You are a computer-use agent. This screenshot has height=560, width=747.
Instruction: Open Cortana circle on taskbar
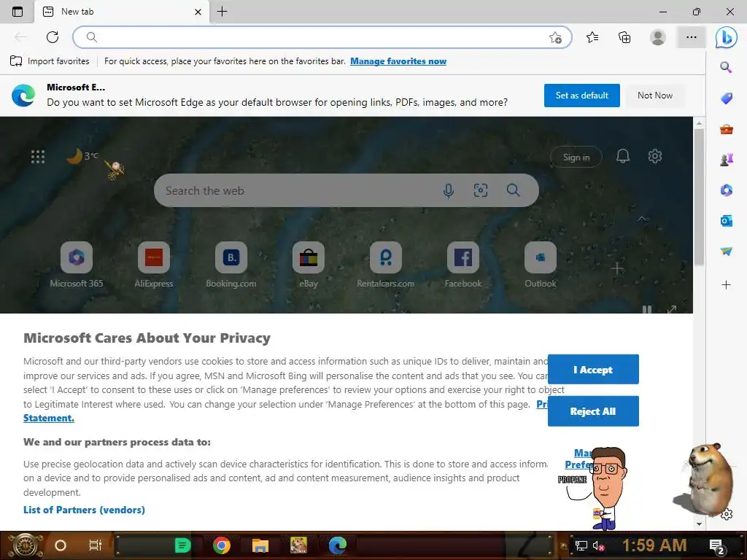(x=61, y=545)
